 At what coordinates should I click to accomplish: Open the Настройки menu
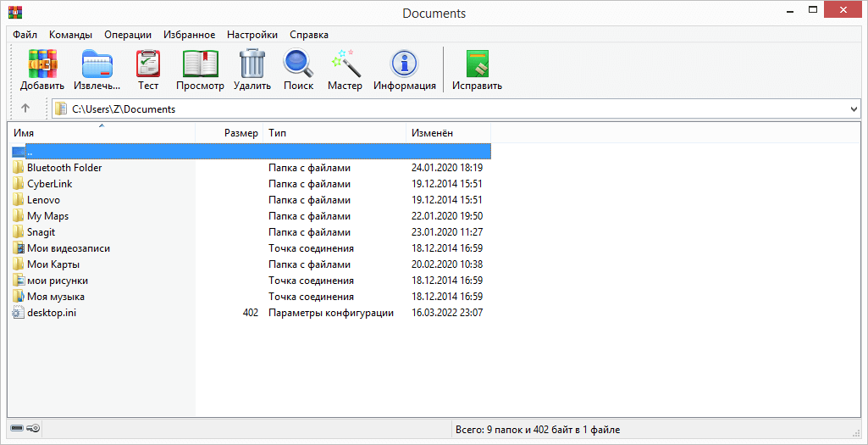click(x=252, y=35)
